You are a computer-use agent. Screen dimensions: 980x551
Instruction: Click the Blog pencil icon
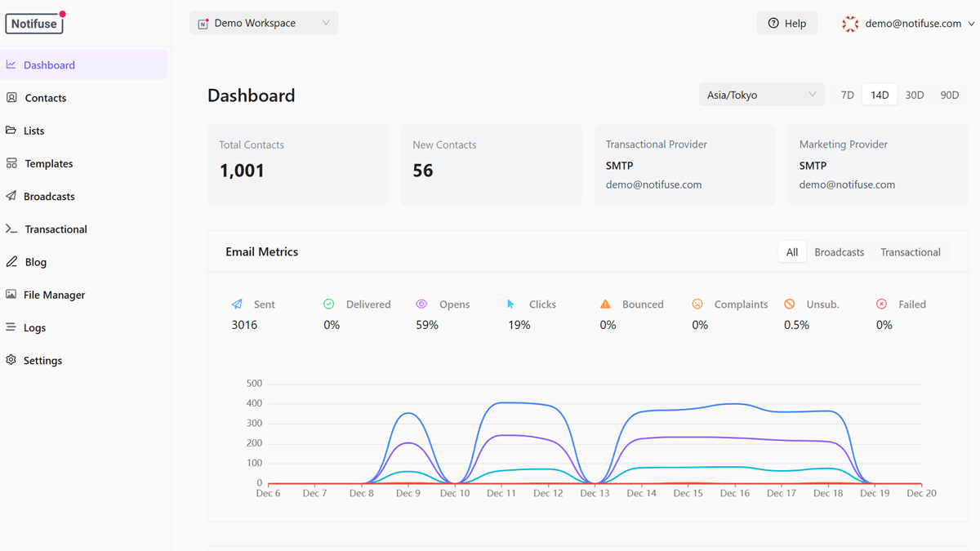tap(11, 262)
